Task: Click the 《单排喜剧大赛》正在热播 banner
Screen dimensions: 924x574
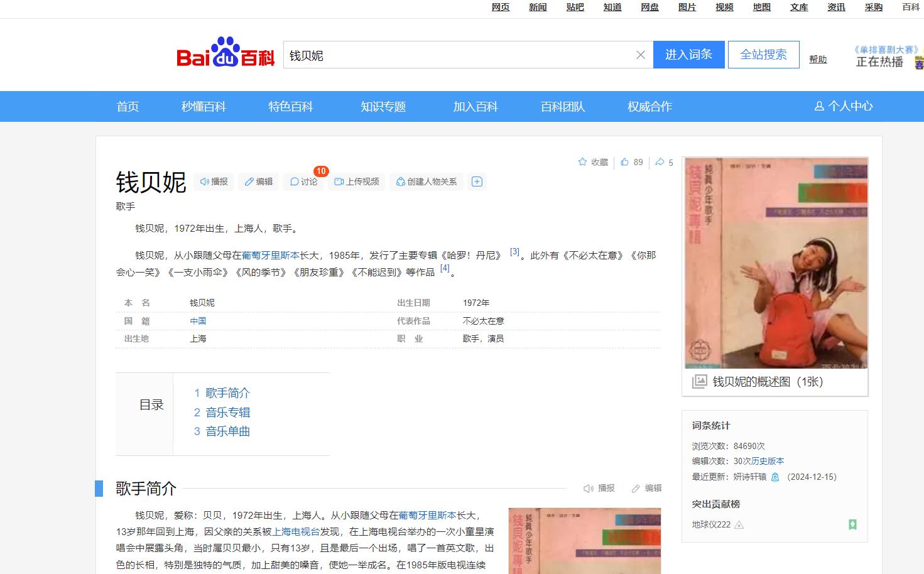Action: point(889,56)
